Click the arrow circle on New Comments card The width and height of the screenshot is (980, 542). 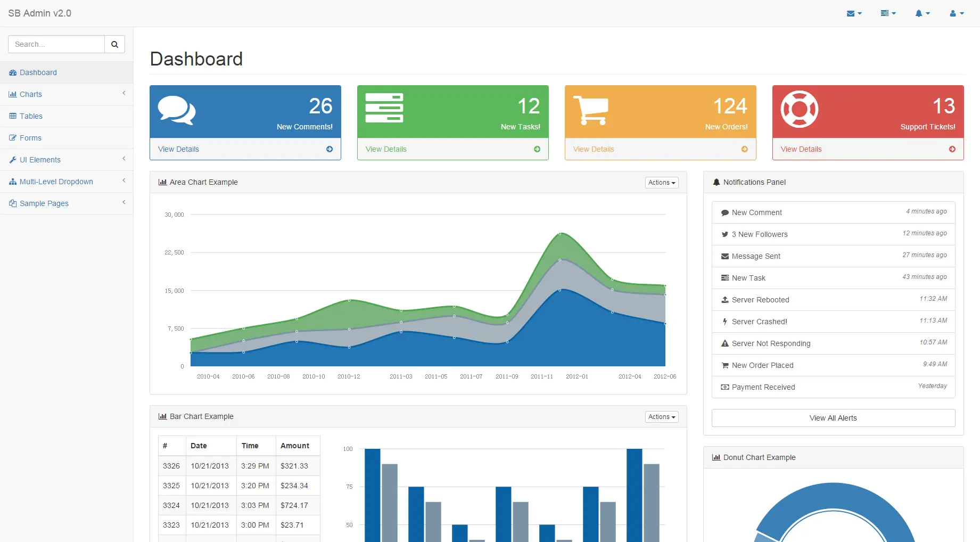coord(330,149)
